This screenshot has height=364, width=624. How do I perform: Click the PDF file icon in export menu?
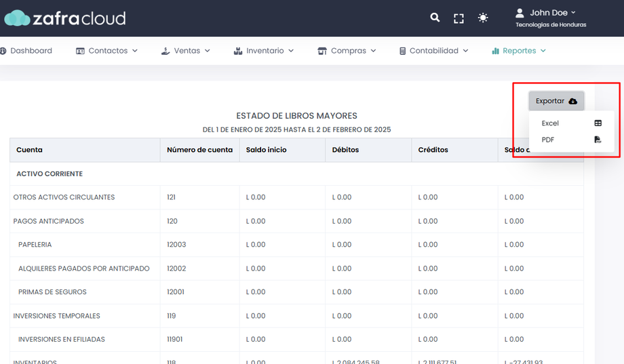click(x=598, y=140)
